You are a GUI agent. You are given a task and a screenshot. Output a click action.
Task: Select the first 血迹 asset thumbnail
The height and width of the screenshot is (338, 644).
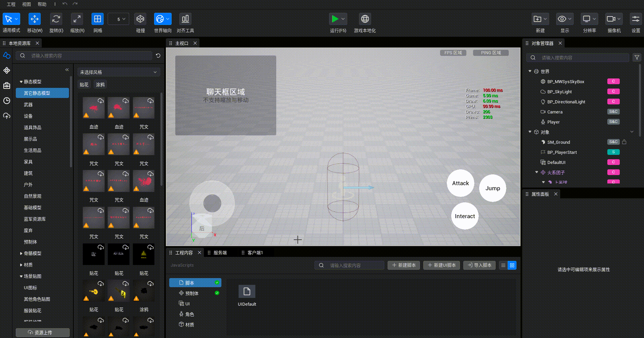[94, 108]
